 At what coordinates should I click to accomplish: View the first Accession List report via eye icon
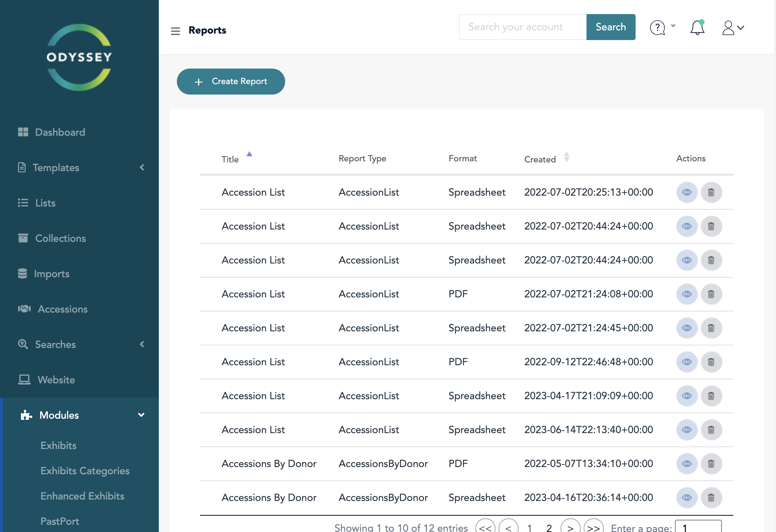click(686, 192)
